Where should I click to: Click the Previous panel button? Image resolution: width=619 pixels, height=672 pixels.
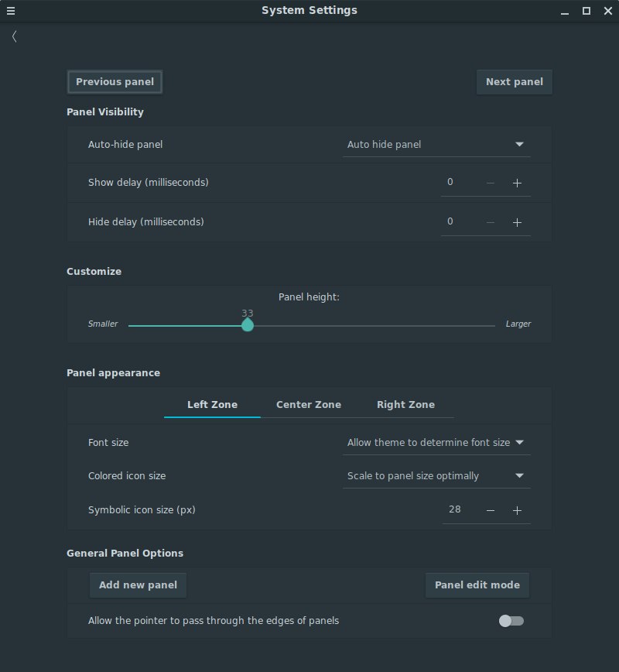(x=115, y=82)
